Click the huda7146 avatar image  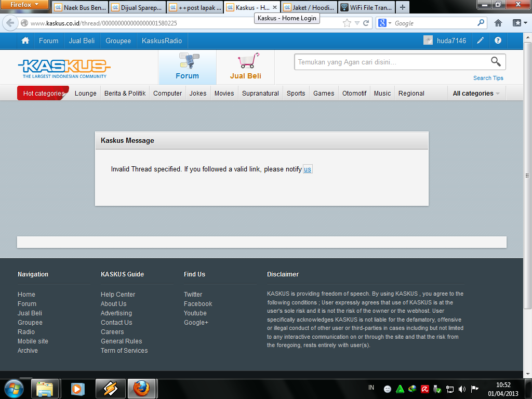click(x=428, y=41)
